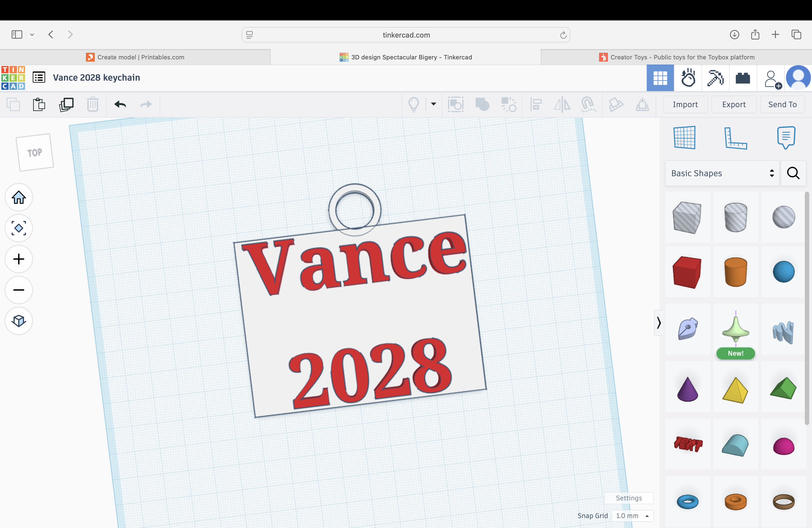This screenshot has width=812, height=528.
Task: Switch to Create model Printables tab
Action: (135, 57)
